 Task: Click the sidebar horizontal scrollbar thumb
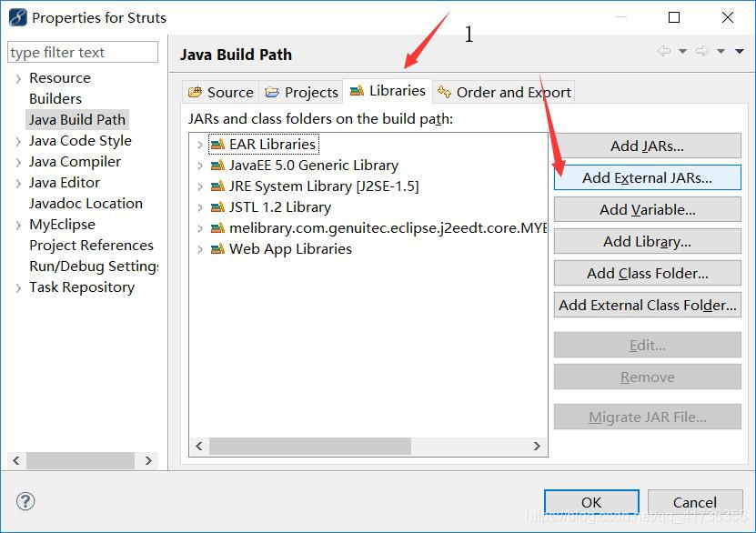(80, 461)
